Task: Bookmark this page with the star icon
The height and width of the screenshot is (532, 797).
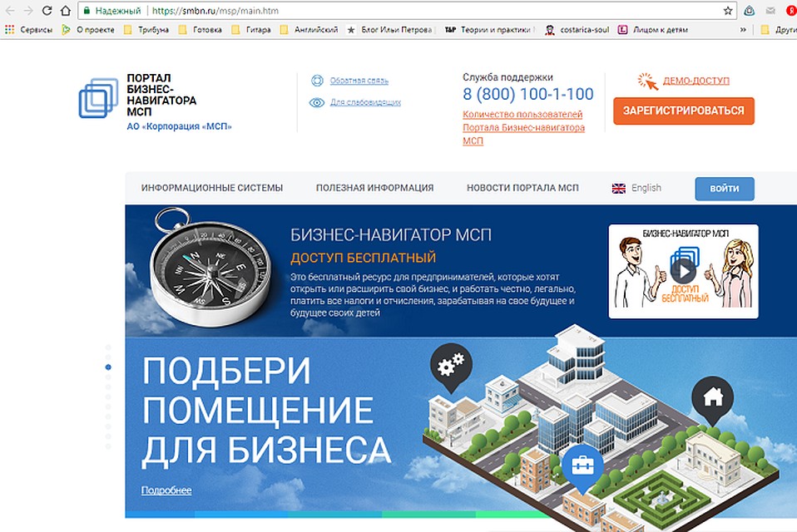Action: (x=728, y=11)
